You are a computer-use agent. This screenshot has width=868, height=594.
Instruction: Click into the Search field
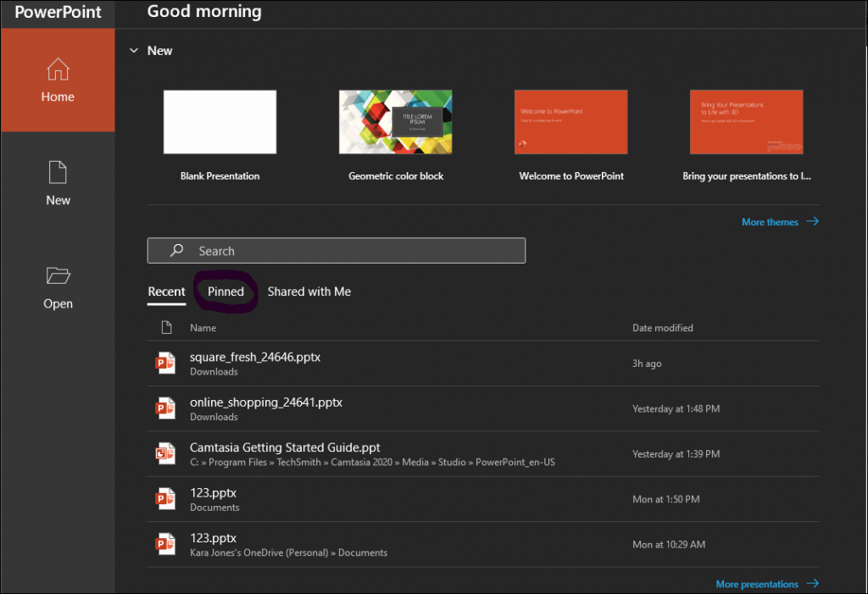336,251
